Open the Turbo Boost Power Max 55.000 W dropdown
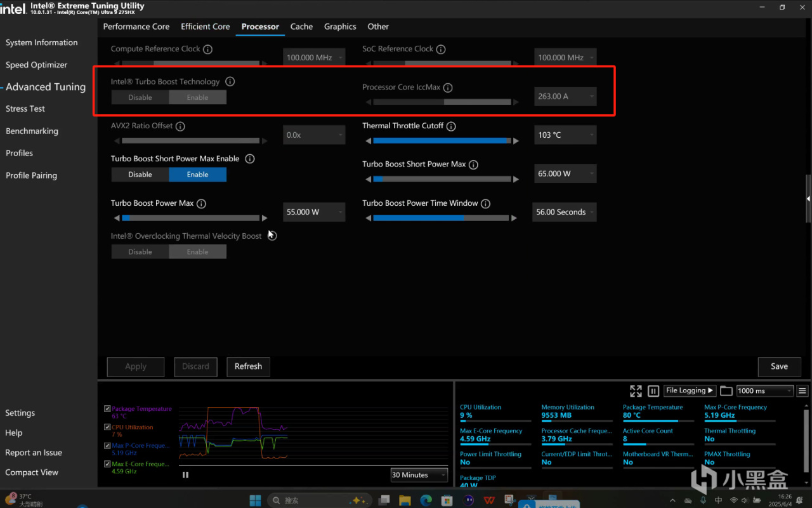This screenshot has height=508, width=812. coord(314,212)
